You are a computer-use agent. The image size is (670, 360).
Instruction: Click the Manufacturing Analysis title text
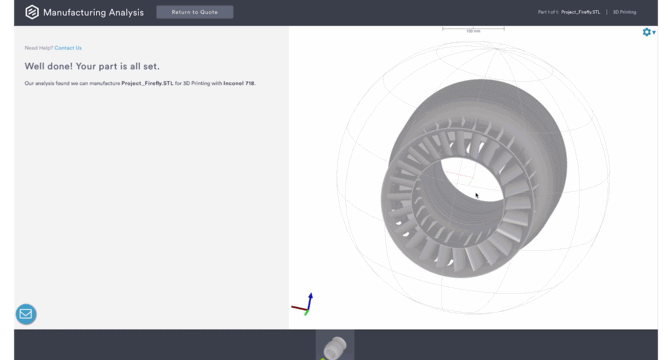93,12
